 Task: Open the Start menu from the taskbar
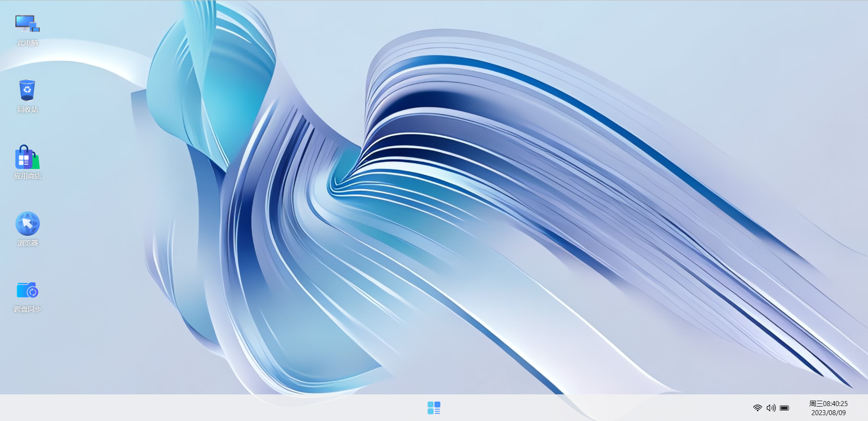434,408
